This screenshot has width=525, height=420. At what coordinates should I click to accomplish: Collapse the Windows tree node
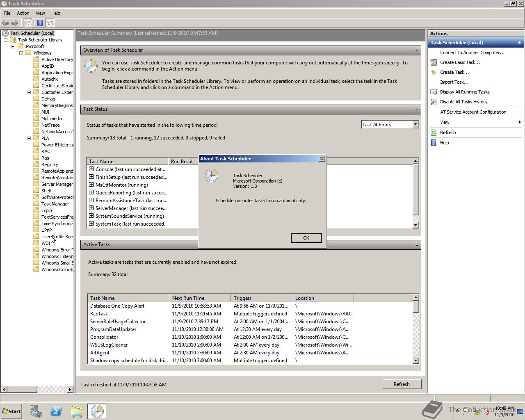pos(21,53)
